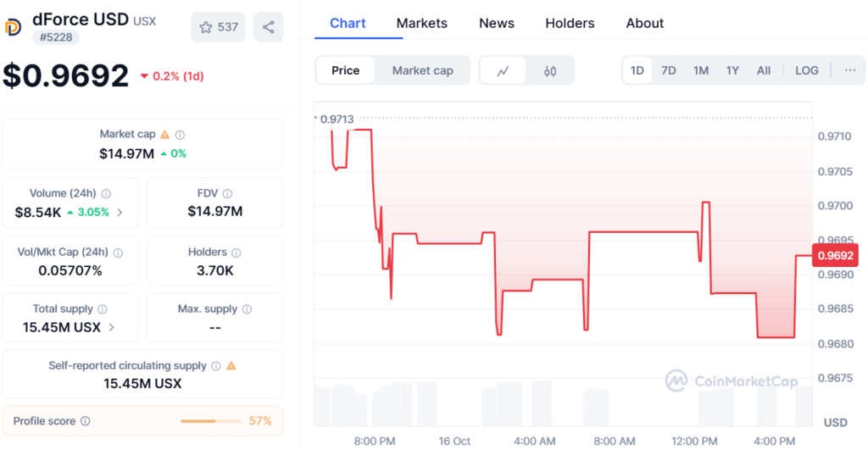Open the more options ellipsis menu

pyautogui.click(x=850, y=70)
